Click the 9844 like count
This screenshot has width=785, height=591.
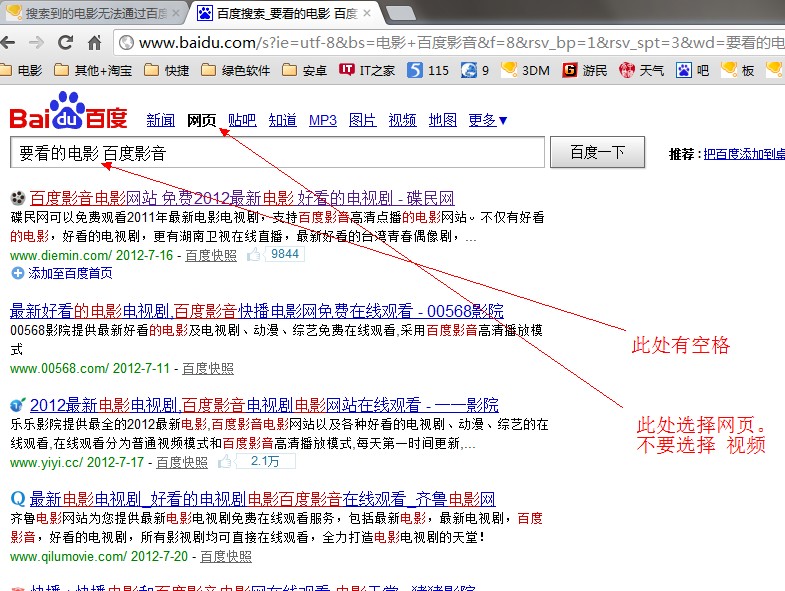[x=285, y=254]
